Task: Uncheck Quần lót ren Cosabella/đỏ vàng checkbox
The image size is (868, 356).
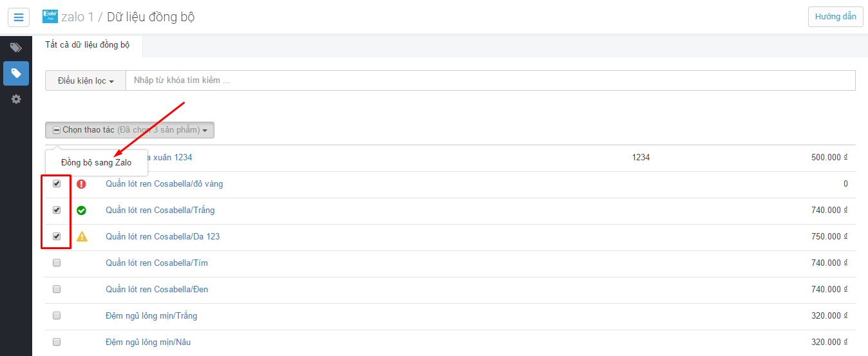Action: tap(57, 183)
